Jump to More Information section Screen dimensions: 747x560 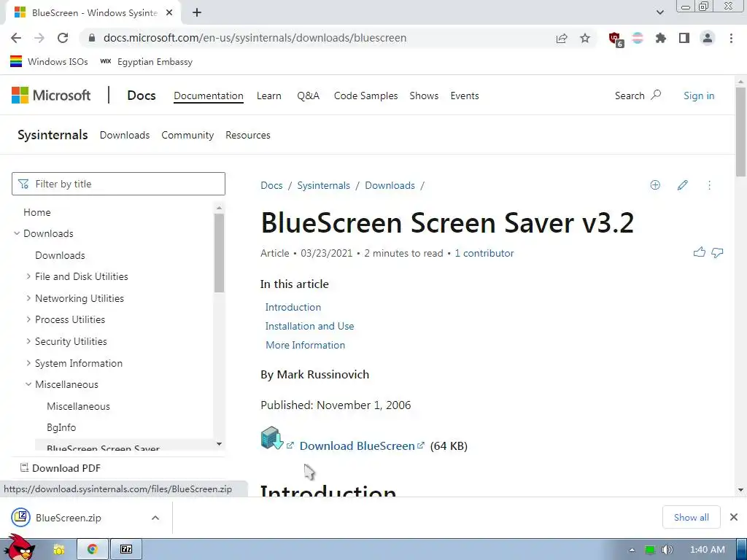[306, 345]
